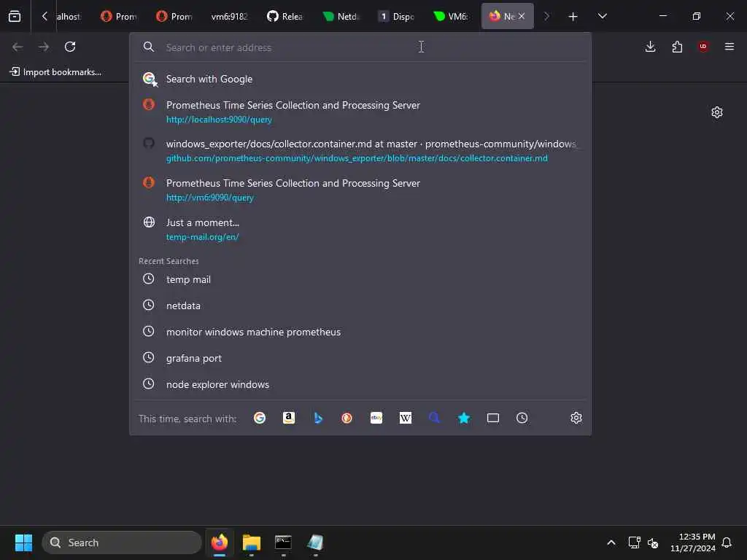
Task: Click the reload page button
Action: pos(70,47)
